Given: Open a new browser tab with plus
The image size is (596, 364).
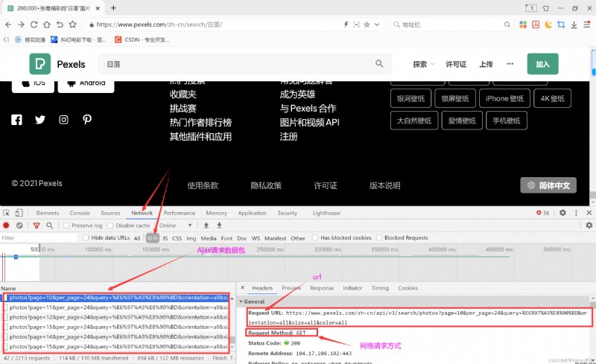Looking at the screenshot, I should point(113,7).
